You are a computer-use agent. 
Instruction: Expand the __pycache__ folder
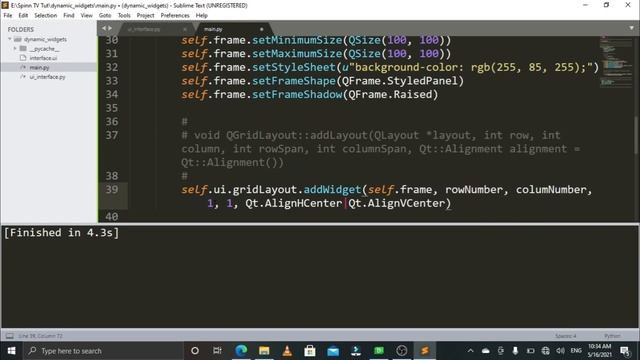click(15, 49)
